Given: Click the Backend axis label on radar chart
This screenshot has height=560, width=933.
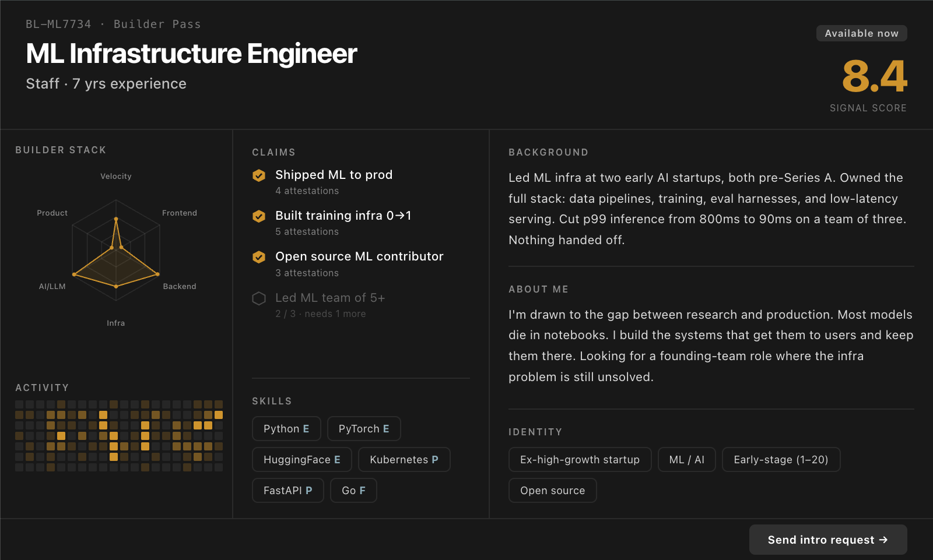Looking at the screenshot, I should (180, 287).
